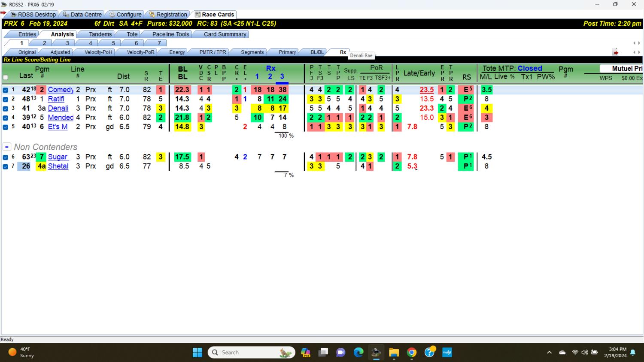Switch to the Entries tab
The image size is (644, 362).
click(27, 34)
